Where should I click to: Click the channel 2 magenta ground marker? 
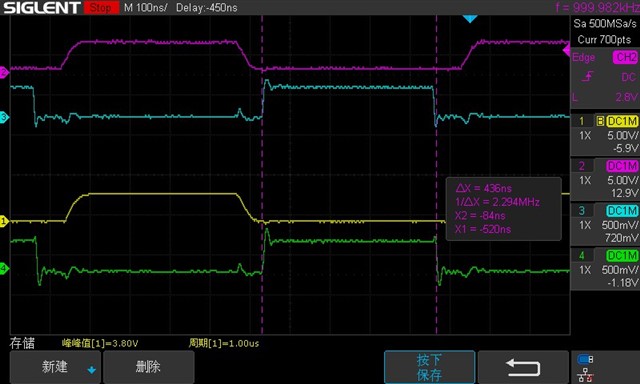pos(4,73)
